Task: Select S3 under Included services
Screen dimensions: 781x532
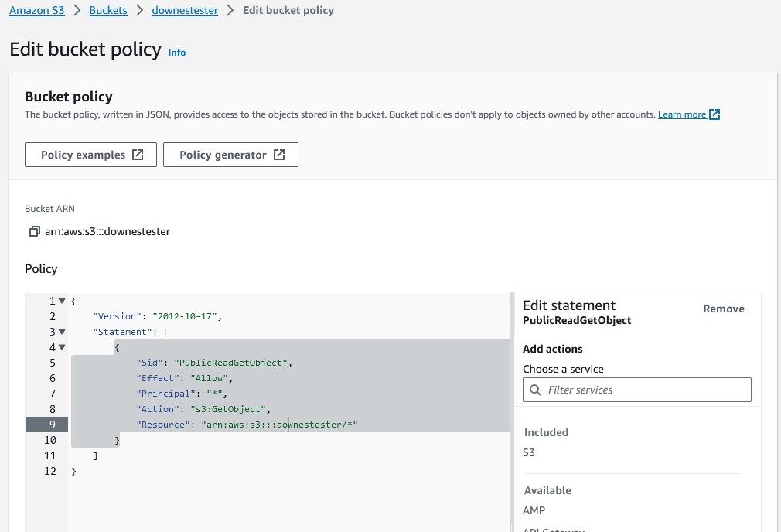Action: click(529, 452)
